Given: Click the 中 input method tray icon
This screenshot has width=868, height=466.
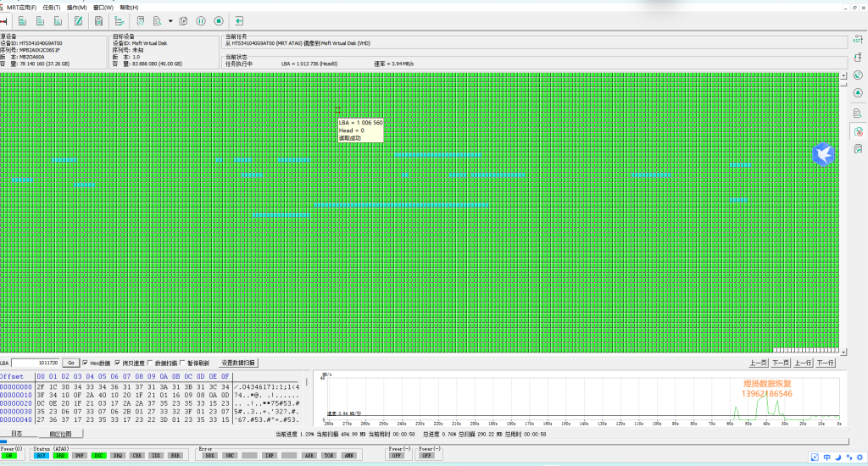Looking at the screenshot, I should point(827,458).
